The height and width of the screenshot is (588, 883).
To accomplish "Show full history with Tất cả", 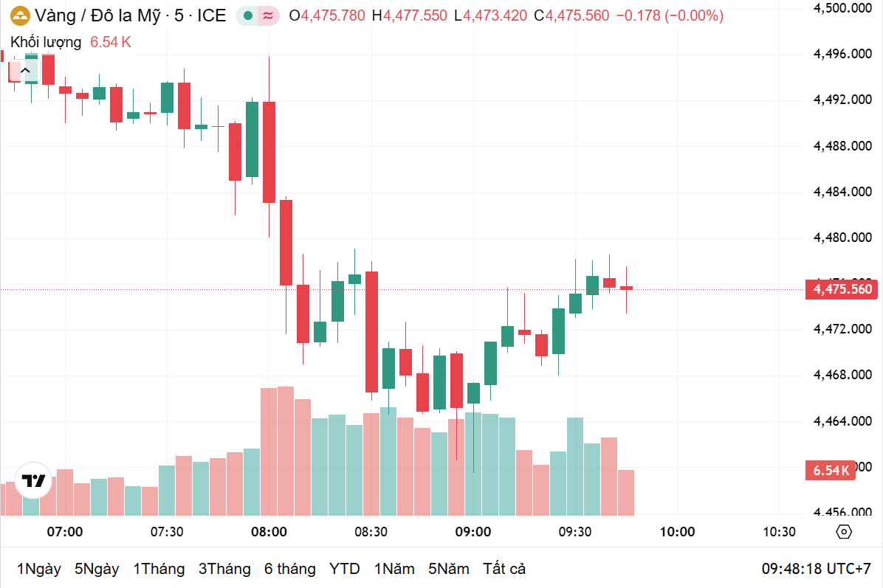I will click(504, 569).
